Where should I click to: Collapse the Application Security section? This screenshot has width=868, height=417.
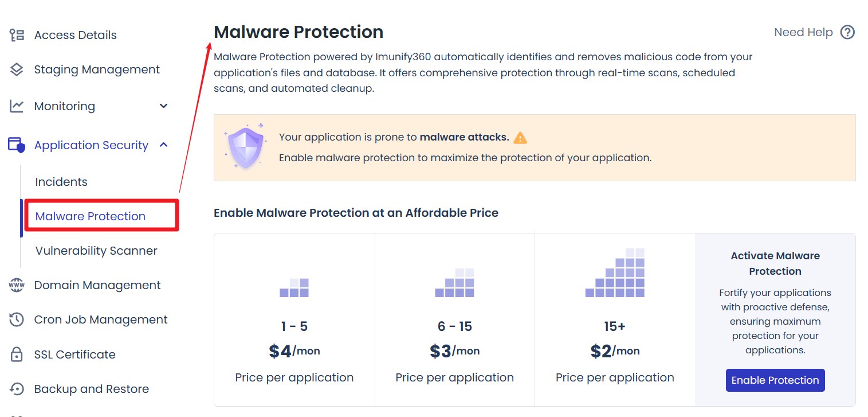[x=162, y=145]
